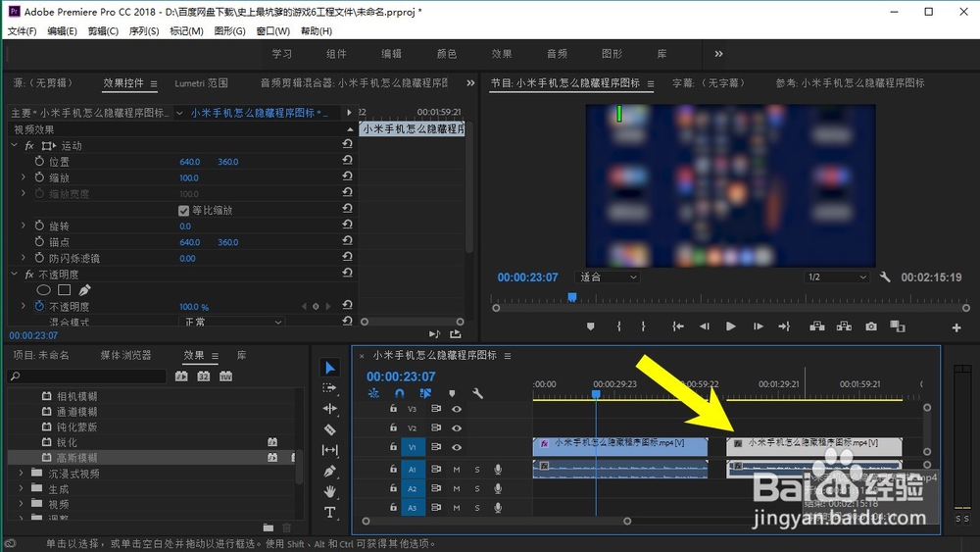The height and width of the screenshot is (552, 980).
Task: Open the 适合 zoom level dropdown
Action: coord(608,276)
